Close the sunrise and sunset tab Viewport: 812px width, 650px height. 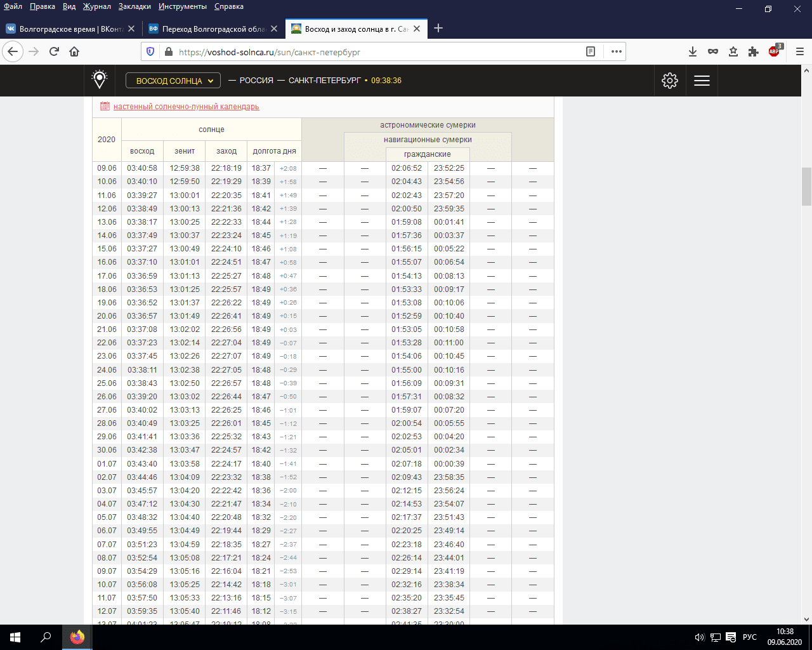click(417, 29)
